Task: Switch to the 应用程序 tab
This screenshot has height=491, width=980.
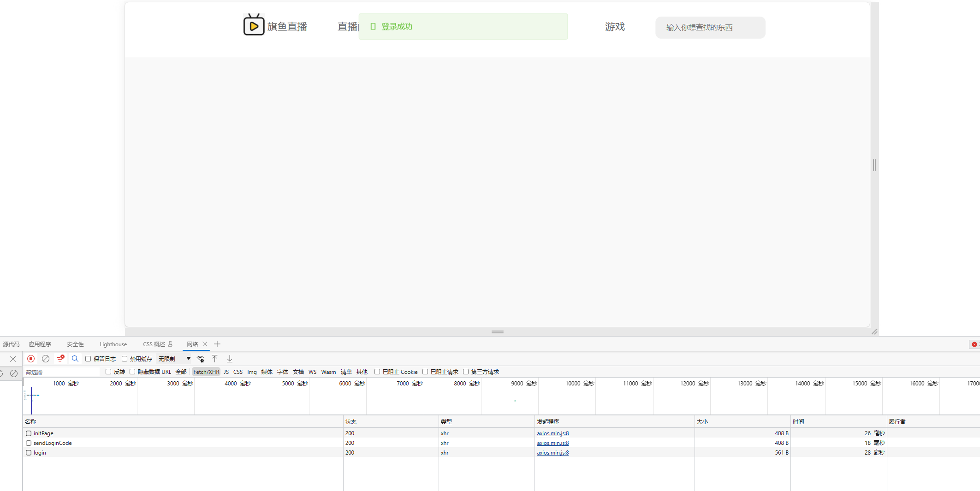Action: 40,344
